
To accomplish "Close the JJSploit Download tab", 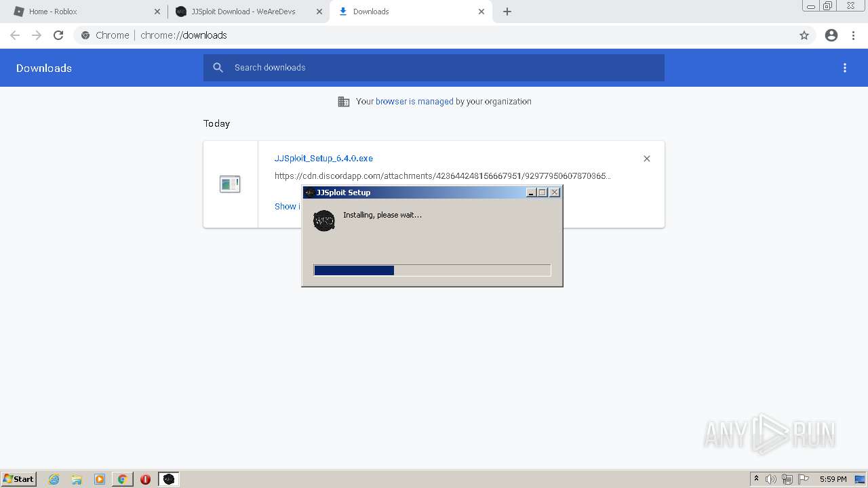I will pyautogui.click(x=319, y=12).
